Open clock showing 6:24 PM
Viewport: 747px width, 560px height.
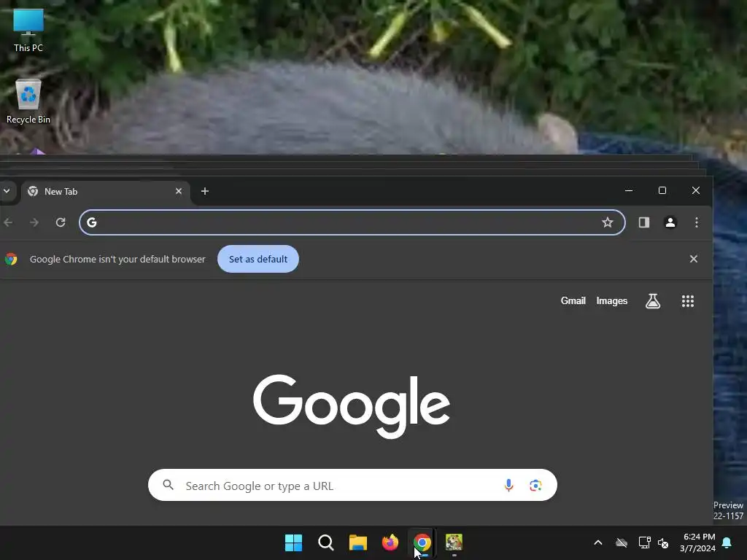coord(698,542)
